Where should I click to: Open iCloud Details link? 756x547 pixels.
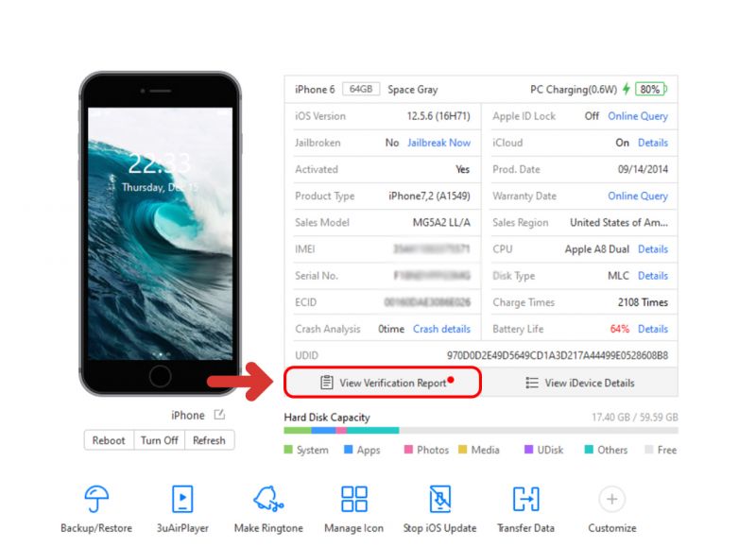point(652,143)
